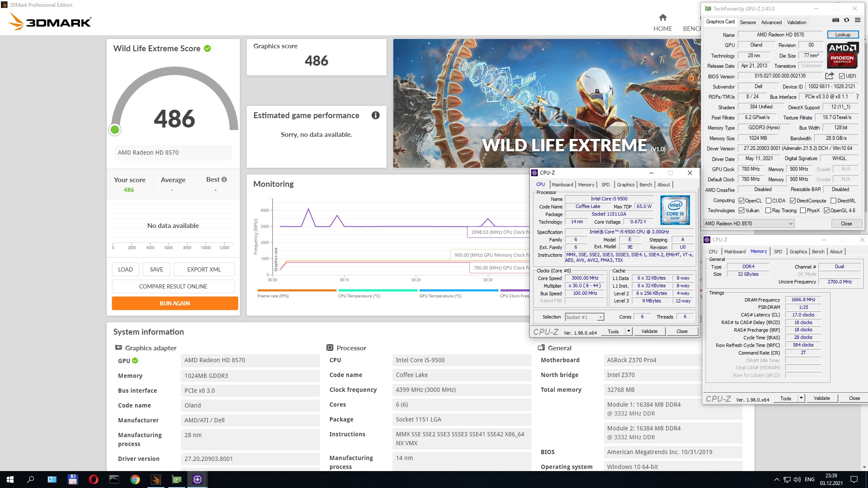Open Google Chrome from the taskbar

coord(135,480)
